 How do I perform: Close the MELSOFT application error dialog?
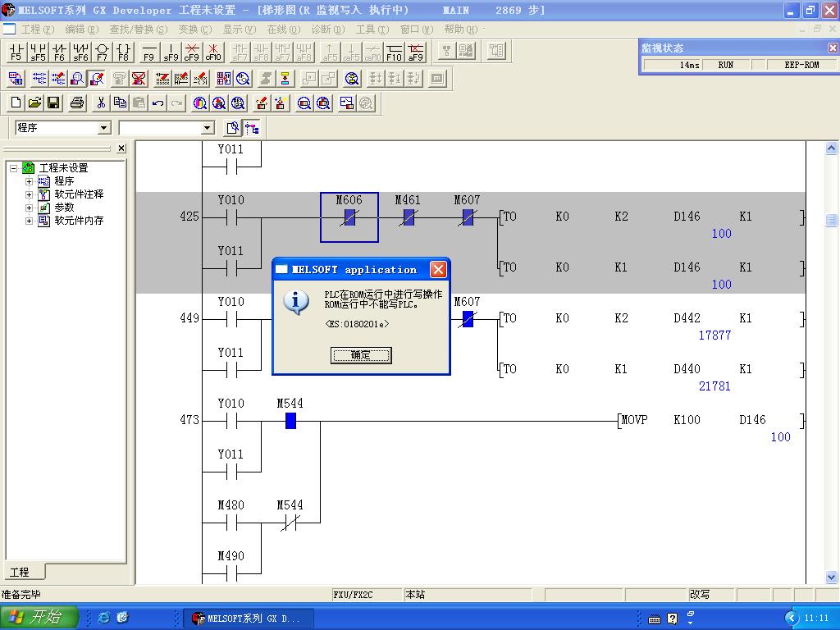(x=438, y=270)
